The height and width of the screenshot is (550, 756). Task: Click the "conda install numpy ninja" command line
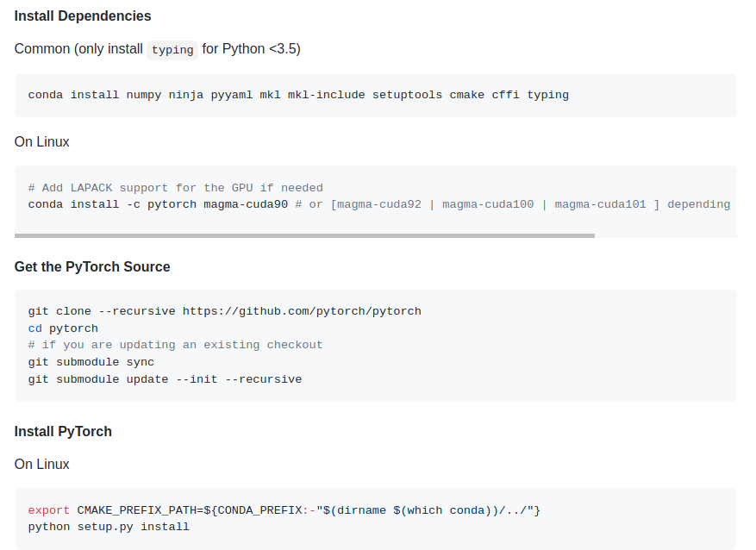(x=298, y=95)
